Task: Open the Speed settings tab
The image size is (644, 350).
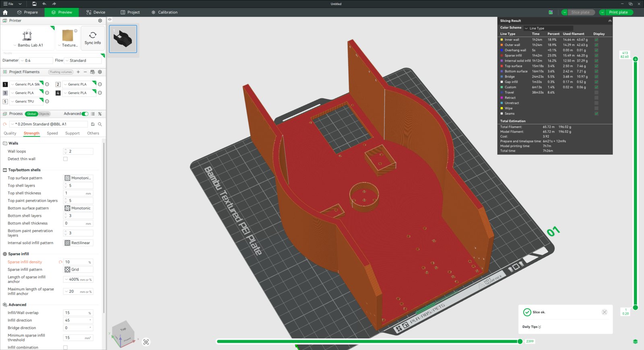Action: [52, 134]
